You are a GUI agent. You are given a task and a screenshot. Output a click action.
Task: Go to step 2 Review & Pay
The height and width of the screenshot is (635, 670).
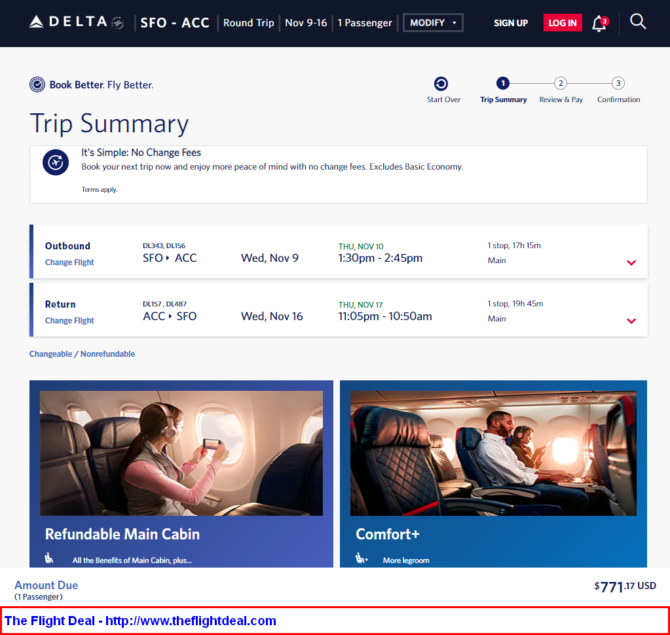tap(561, 83)
